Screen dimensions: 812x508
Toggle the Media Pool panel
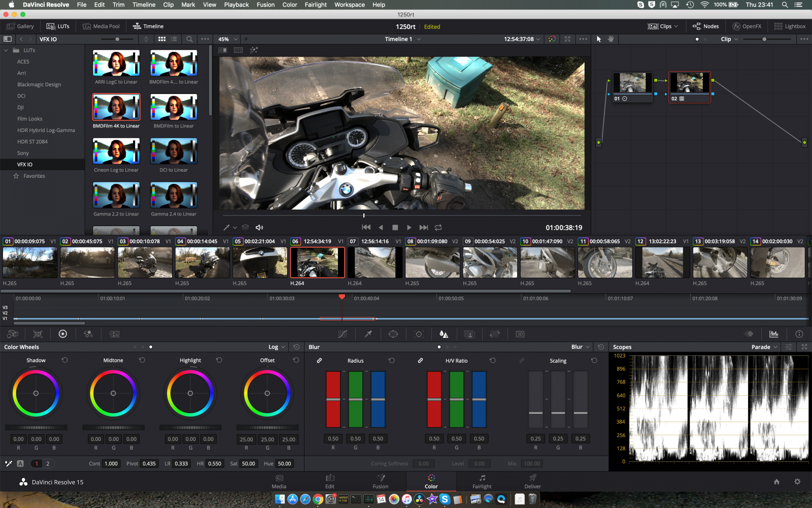coord(101,26)
